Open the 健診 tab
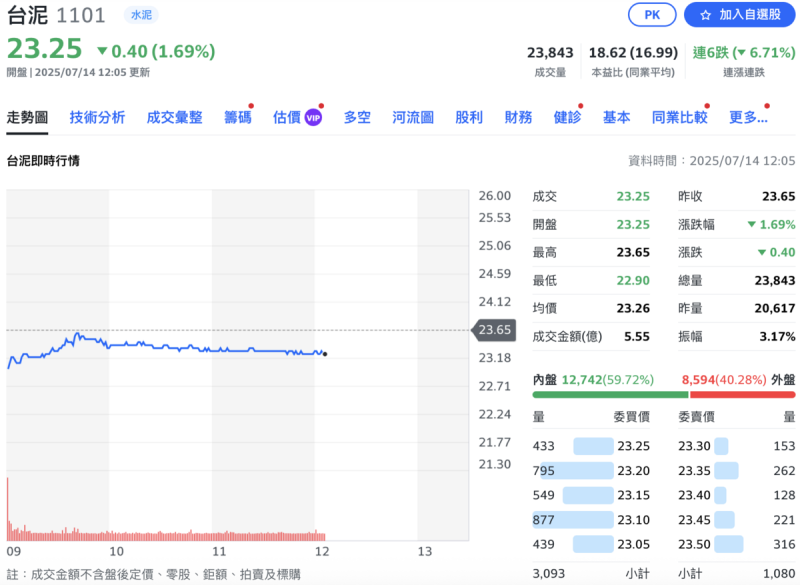 [567, 117]
